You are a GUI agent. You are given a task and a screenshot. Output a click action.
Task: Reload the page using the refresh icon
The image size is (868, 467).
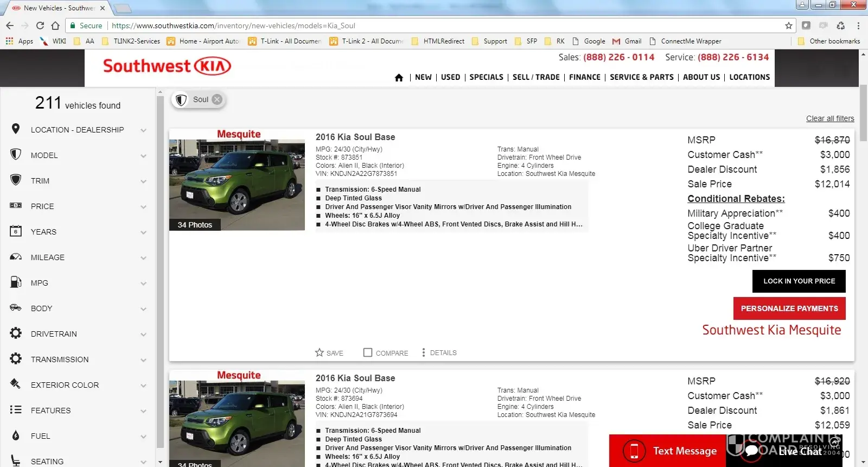[x=40, y=26]
